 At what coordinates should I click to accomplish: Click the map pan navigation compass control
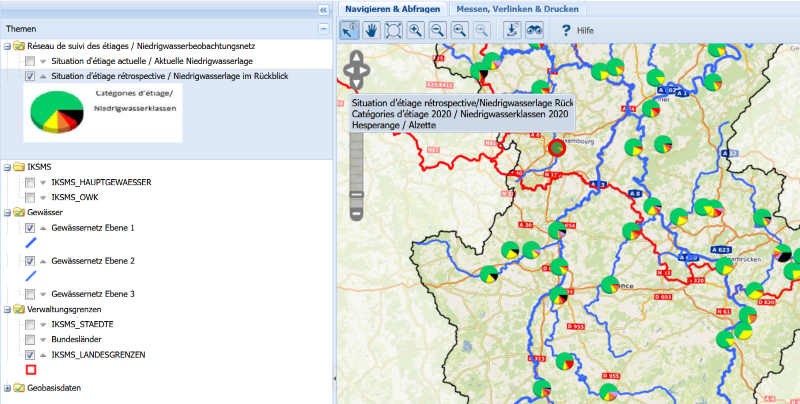pos(356,70)
